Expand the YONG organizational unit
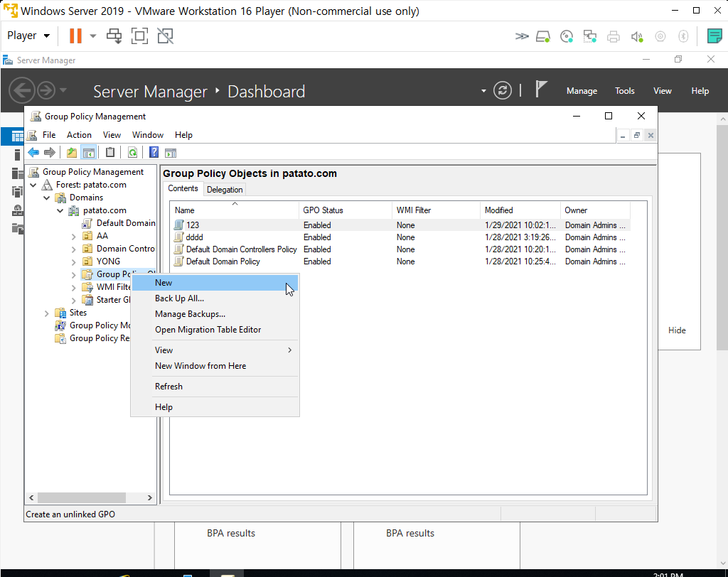This screenshot has height=577, width=728. (x=73, y=261)
